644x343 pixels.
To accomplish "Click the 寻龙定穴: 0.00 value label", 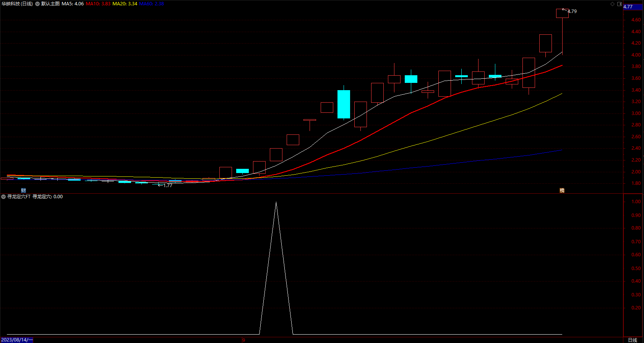I will point(47,197).
